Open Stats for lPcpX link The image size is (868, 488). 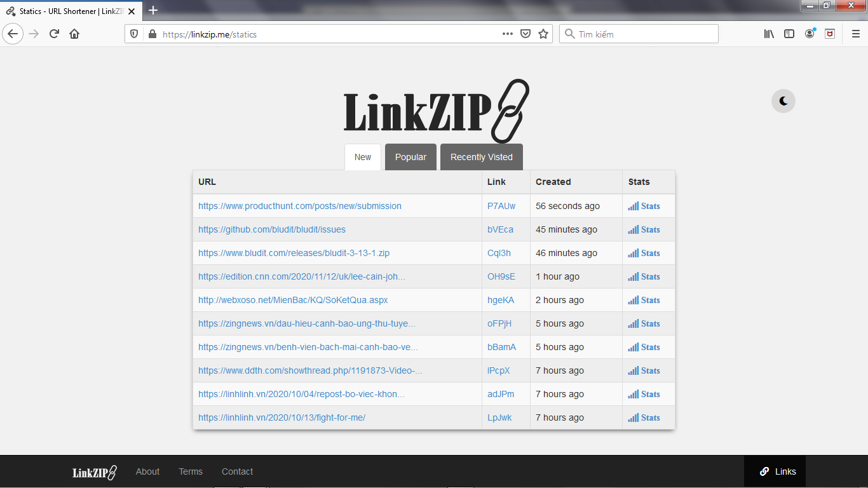pyautogui.click(x=644, y=370)
